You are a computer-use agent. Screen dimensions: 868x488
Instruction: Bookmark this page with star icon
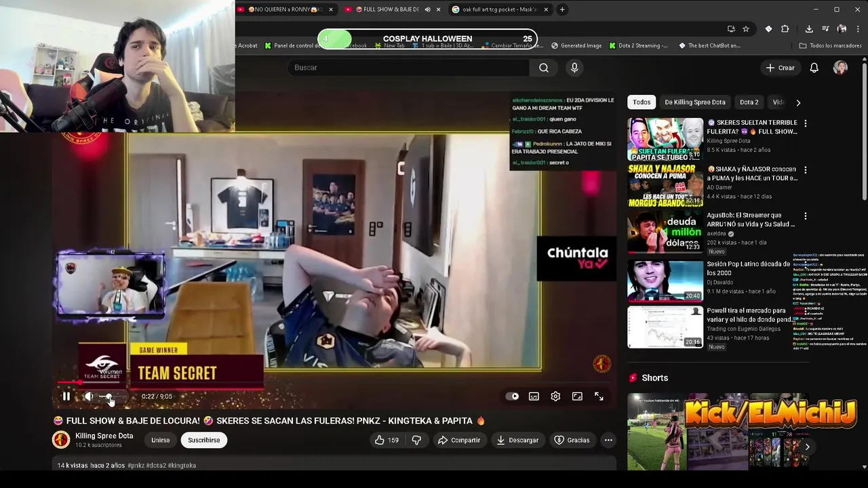746,28
